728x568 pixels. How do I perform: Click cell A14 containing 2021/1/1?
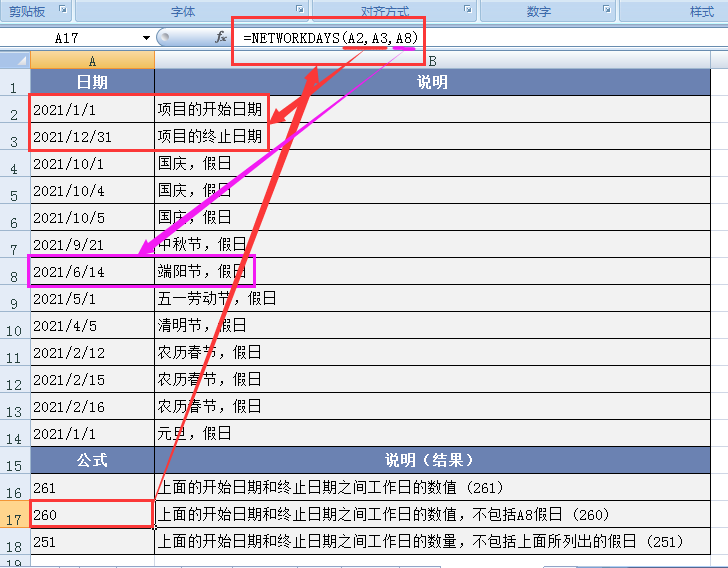point(92,433)
